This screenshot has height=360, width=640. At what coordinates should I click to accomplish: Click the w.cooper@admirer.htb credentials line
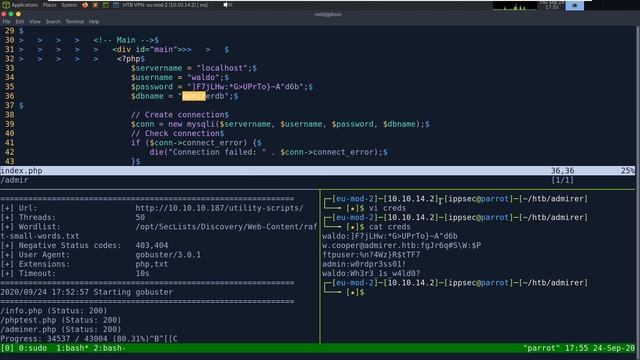pyautogui.click(x=402, y=246)
